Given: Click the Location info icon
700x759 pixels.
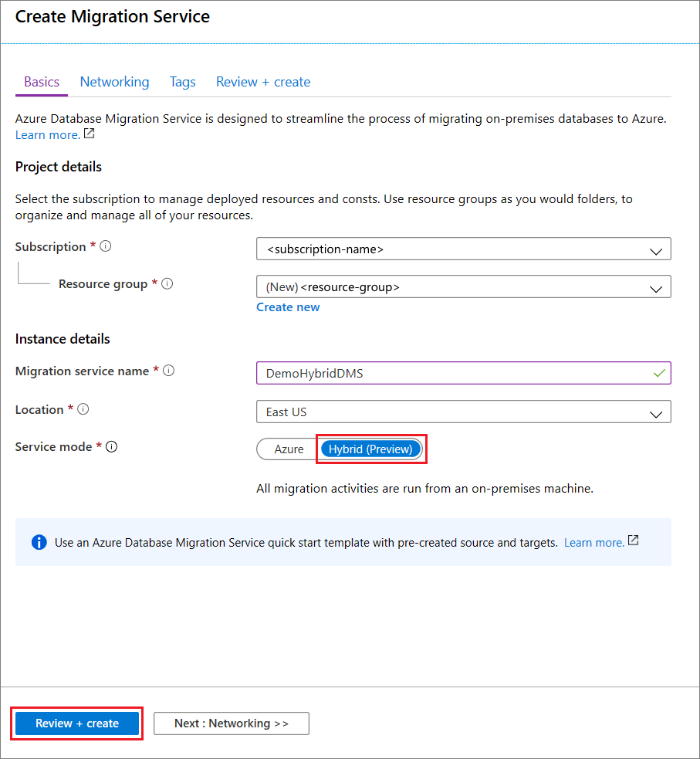Looking at the screenshot, I should [x=83, y=409].
